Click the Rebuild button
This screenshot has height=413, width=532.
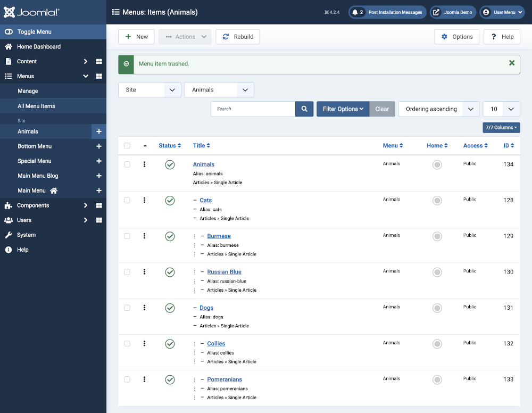click(237, 37)
